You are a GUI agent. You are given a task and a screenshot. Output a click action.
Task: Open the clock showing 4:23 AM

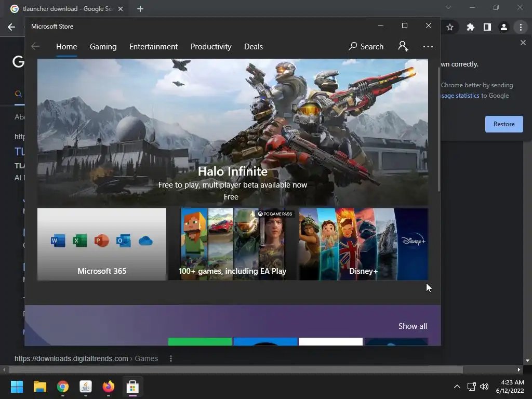pyautogui.click(x=510, y=387)
